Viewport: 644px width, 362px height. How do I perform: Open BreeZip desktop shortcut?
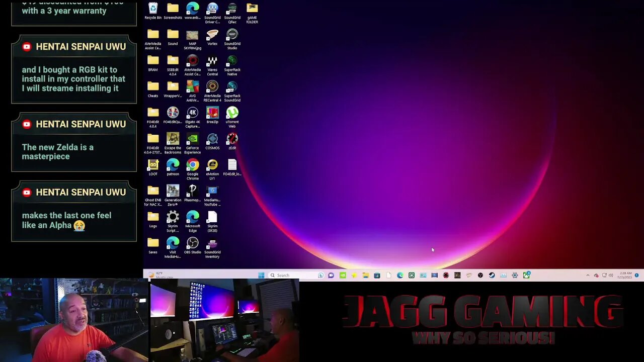click(212, 115)
